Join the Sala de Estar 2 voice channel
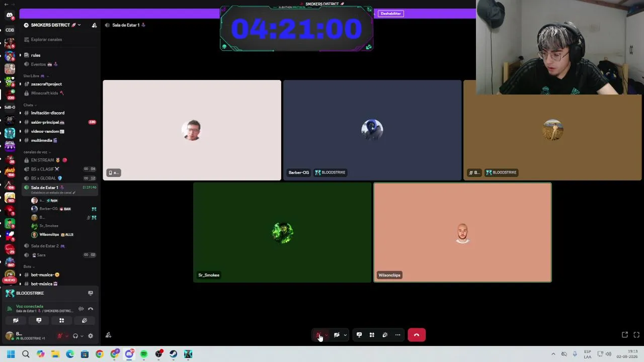 (x=59, y=246)
